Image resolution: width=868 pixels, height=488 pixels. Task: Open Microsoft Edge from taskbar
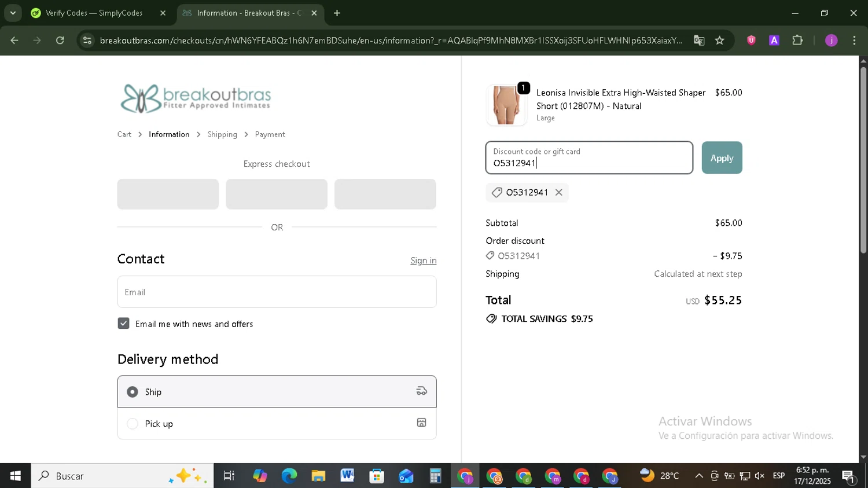tap(289, 476)
